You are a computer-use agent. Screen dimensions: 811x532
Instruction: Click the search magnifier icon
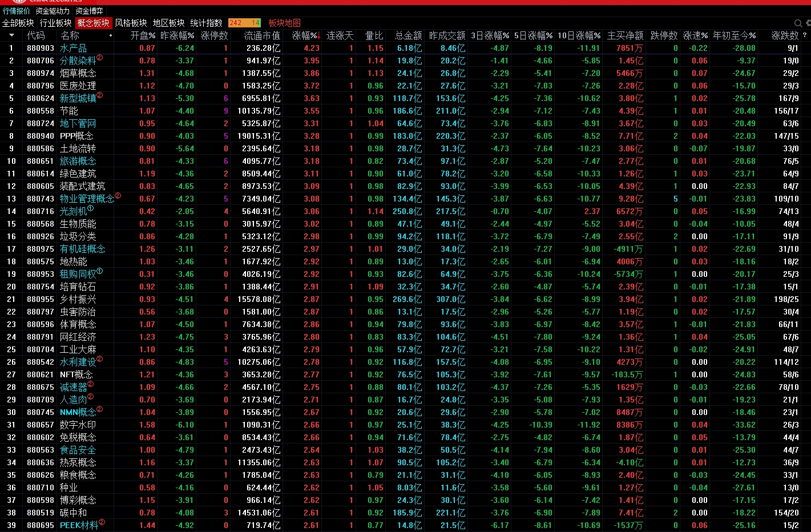pyautogui.click(x=798, y=23)
